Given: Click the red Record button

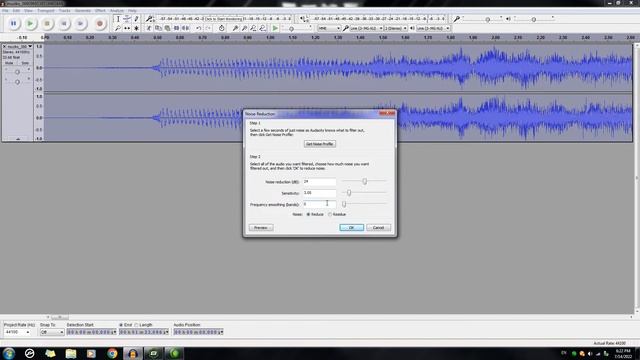Looking at the screenshot, I should [100, 24].
